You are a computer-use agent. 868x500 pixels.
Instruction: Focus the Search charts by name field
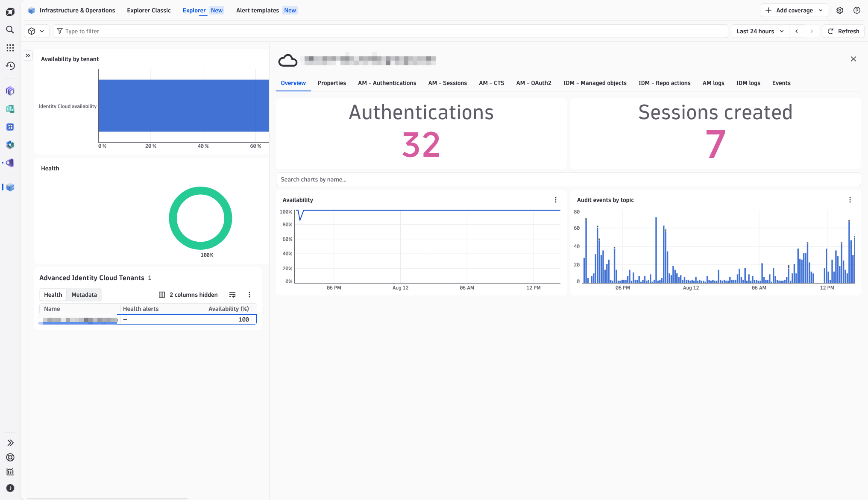[568, 179]
